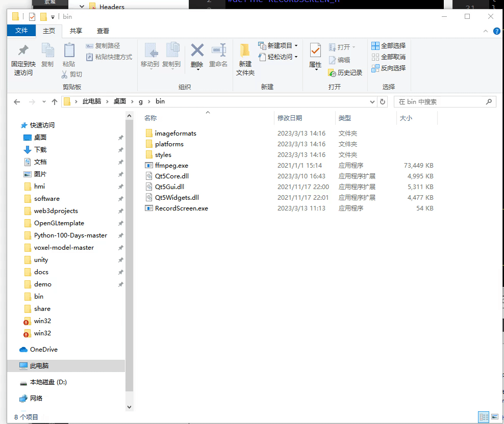The height and width of the screenshot is (424, 504).
Task: Open the Quick Access Toolbar customize dropdown
Action: (53, 17)
